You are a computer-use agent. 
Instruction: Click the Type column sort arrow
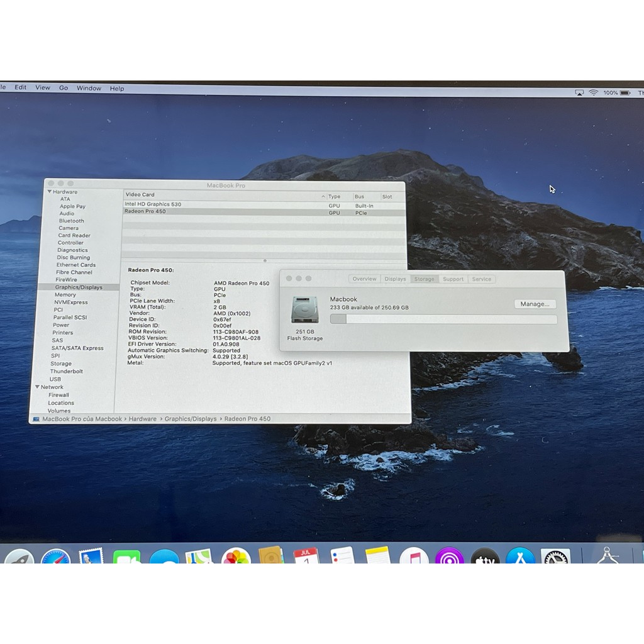point(323,196)
